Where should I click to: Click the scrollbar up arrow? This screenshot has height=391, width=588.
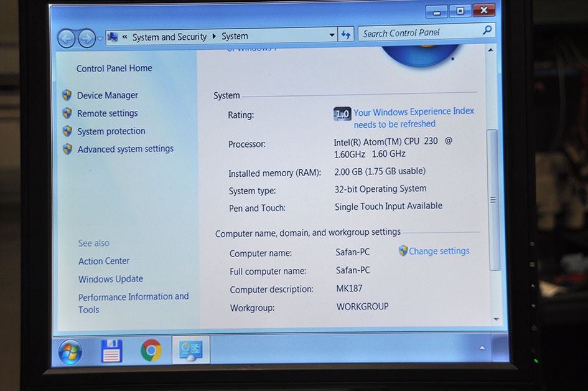coord(490,50)
